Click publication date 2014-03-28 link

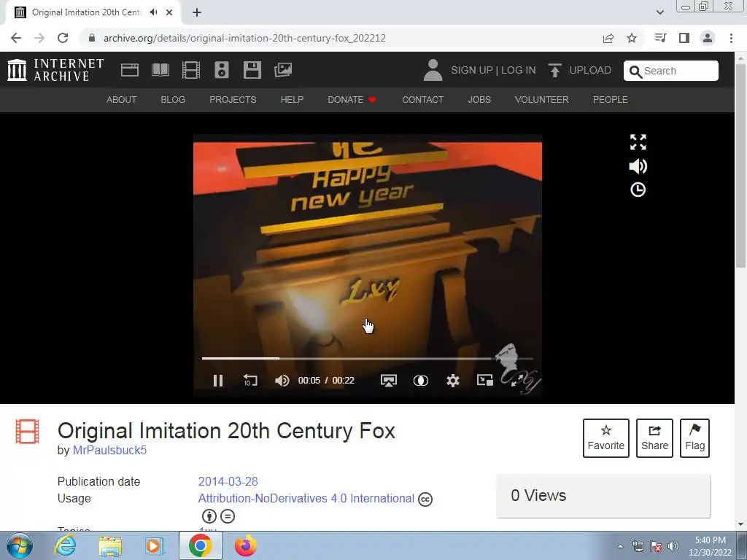click(228, 481)
